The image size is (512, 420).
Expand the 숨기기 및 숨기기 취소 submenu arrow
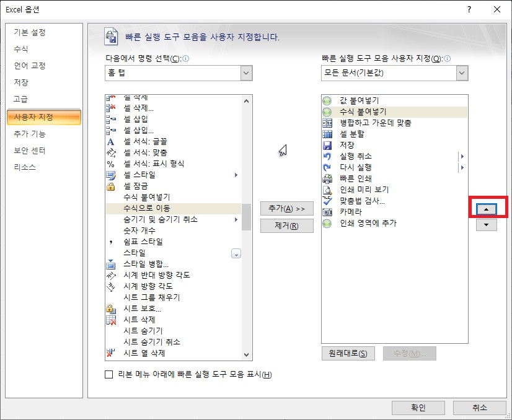tap(236, 220)
